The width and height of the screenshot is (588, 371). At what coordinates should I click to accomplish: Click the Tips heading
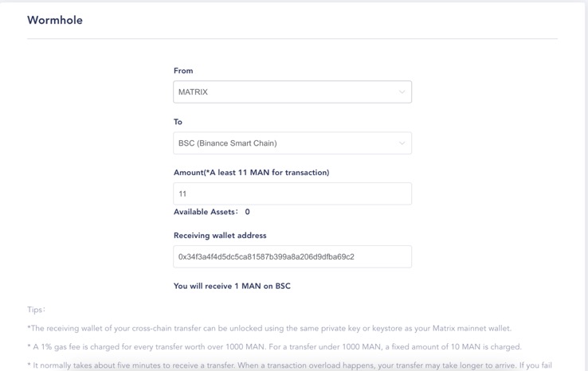pyautogui.click(x=36, y=310)
